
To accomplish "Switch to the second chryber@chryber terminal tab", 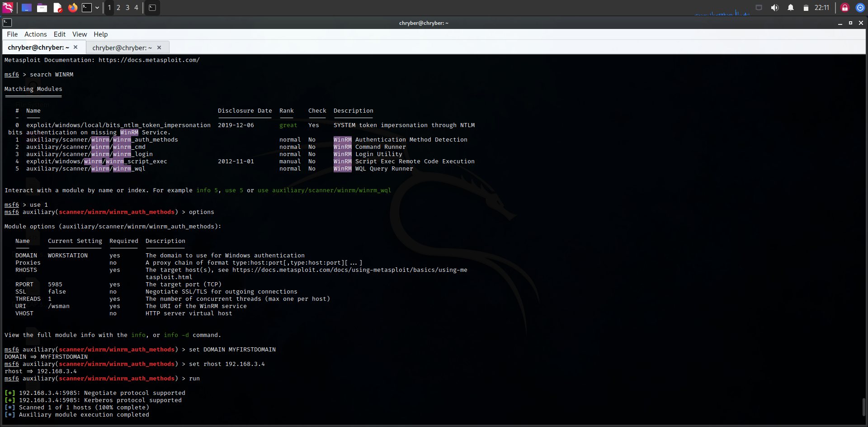I will point(121,47).
